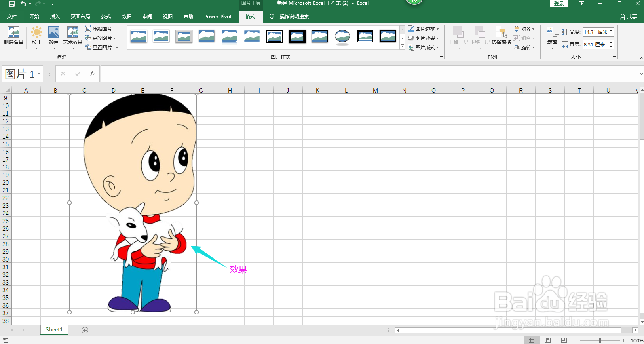644x344 pixels.
Task: Open the Power Pivot tab
Action: (x=218, y=17)
